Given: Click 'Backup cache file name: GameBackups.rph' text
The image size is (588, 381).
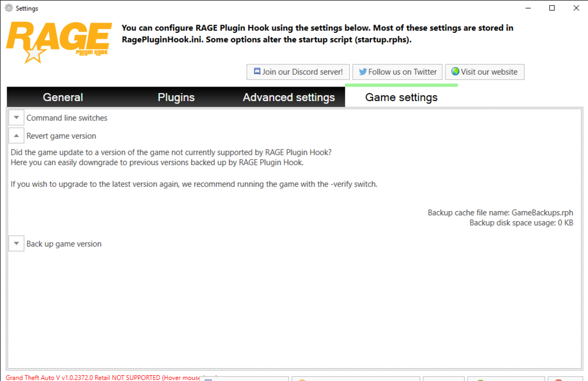Looking at the screenshot, I should click(500, 213).
